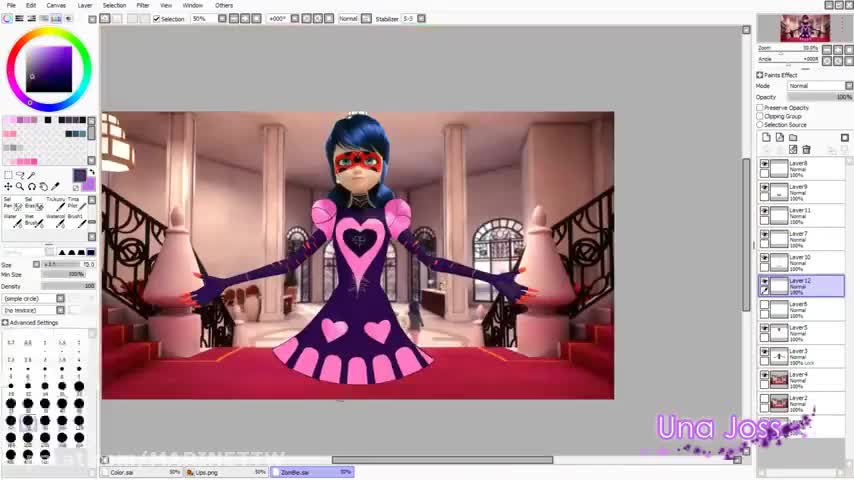Image resolution: width=854 pixels, height=480 pixels.
Task: Open the layer blending Mode dropdown
Action: click(x=817, y=86)
